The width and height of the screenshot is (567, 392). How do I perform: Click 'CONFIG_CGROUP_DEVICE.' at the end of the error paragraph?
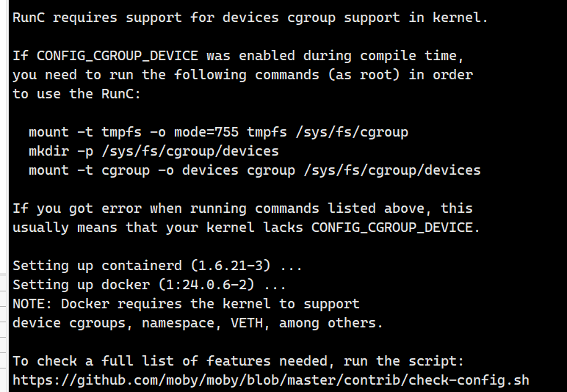pos(396,228)
